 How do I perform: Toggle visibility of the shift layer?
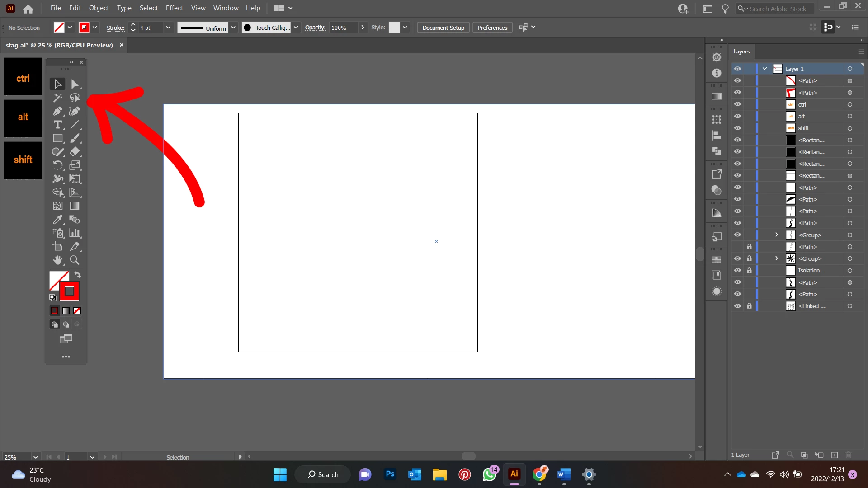tap(737, 128)
